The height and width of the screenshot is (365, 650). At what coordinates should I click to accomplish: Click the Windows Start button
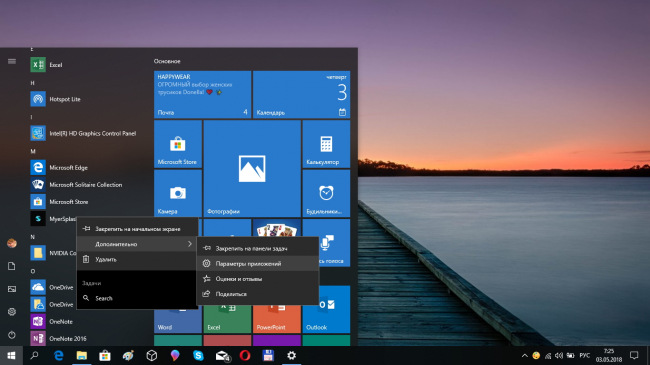pyautogui.click(x=11, y=355)
